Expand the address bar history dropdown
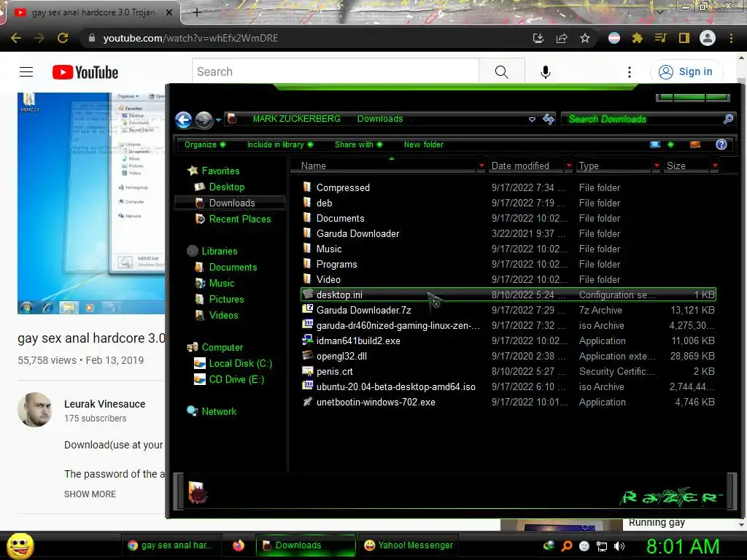Viewport: 747px width, 560px height. click(532, 120)
